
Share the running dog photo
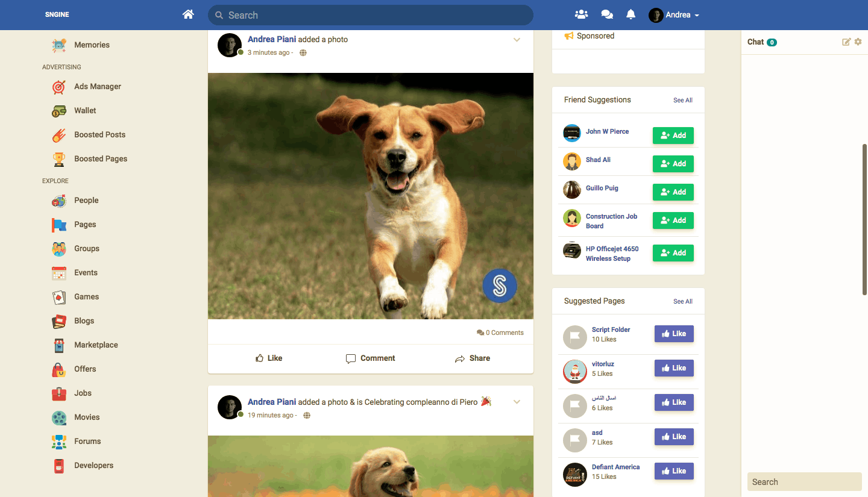click(x=472, y=358)
